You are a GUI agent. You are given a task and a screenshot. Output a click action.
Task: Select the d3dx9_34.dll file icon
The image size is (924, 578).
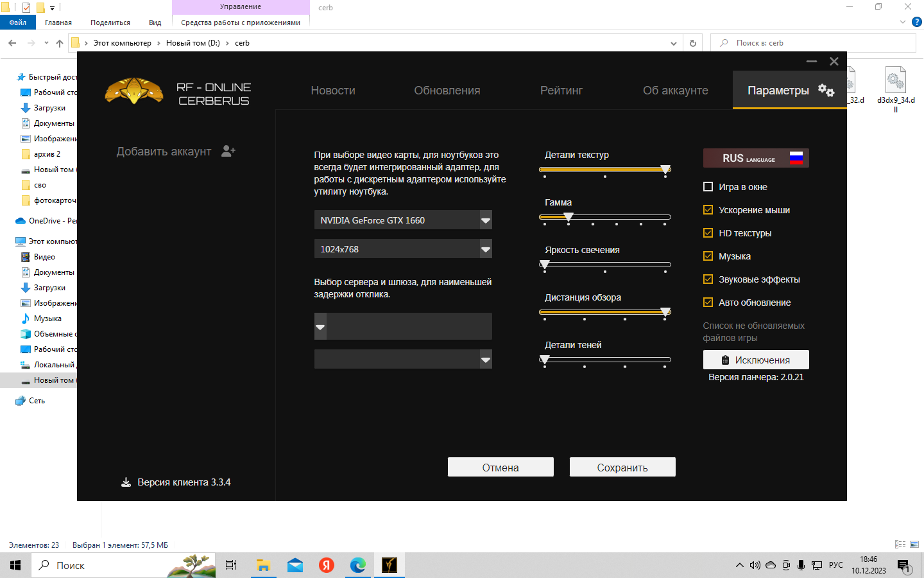[896, 81]
